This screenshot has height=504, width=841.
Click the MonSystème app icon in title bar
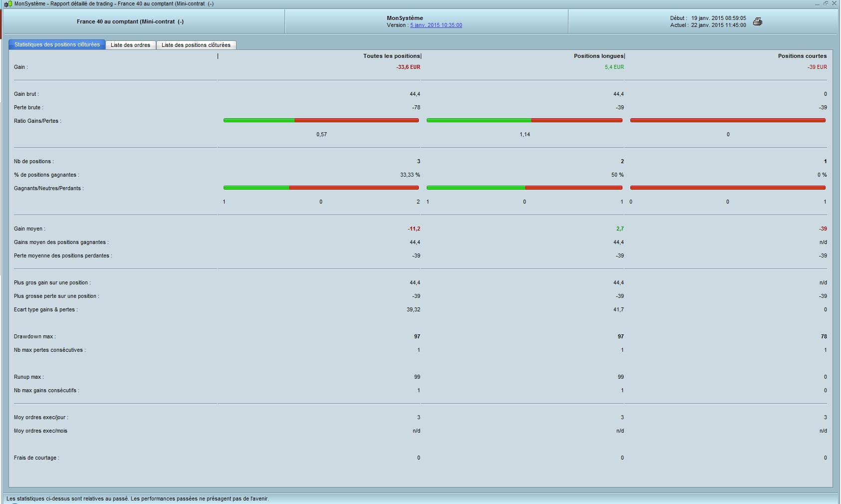pos(7,4)
